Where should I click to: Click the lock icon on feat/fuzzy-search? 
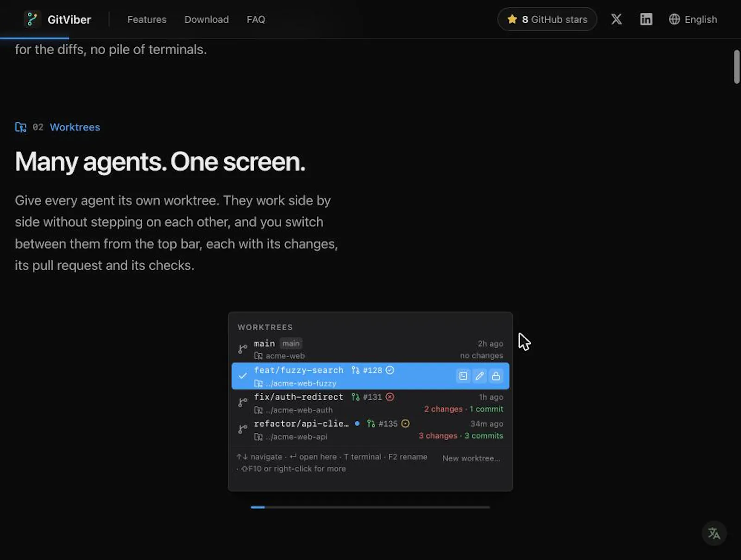(x=496, y=376)
